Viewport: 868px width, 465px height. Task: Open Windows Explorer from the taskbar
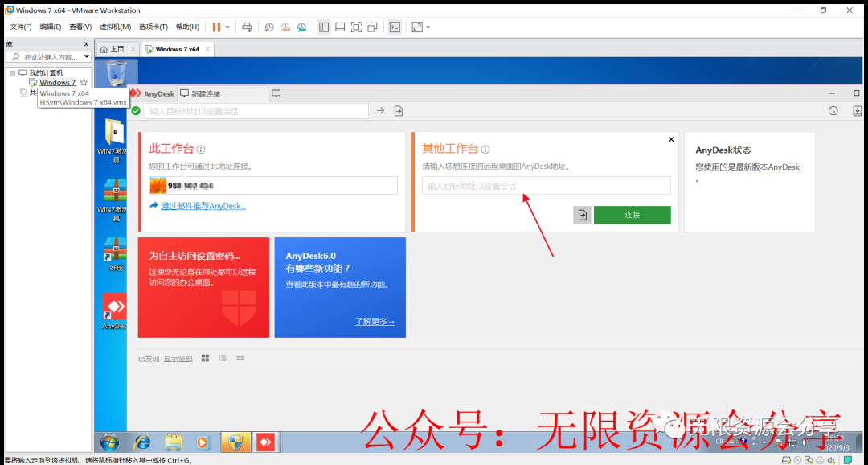tap(174, 442)
